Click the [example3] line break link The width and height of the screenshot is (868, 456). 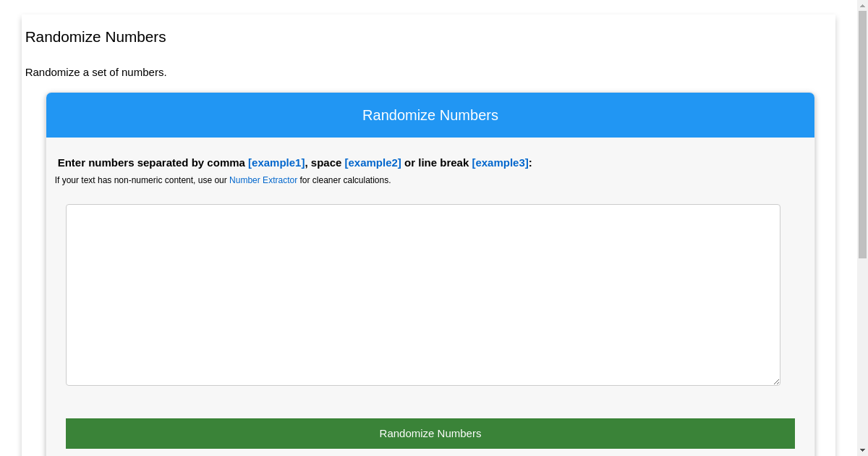coord(500,163)
